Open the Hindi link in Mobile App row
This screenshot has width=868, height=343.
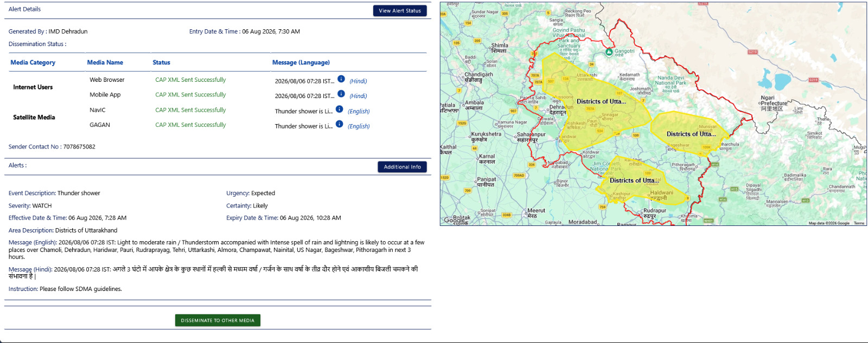358,96
